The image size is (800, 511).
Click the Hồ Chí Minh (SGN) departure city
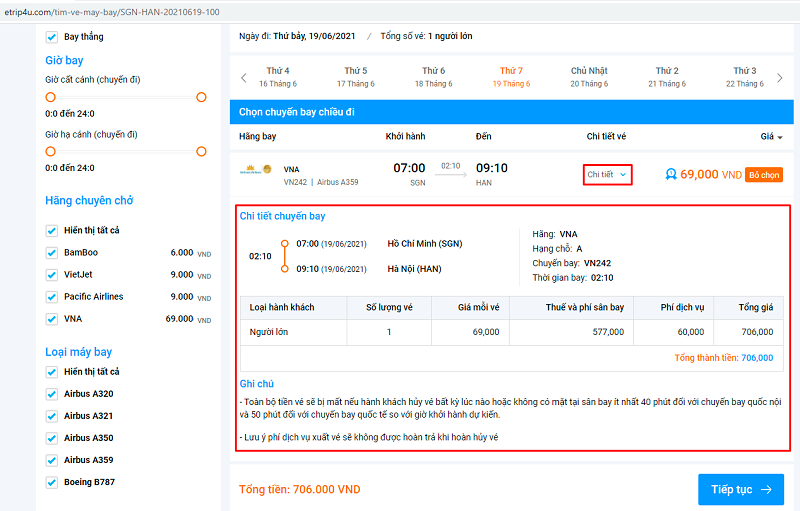click(424, 244)
